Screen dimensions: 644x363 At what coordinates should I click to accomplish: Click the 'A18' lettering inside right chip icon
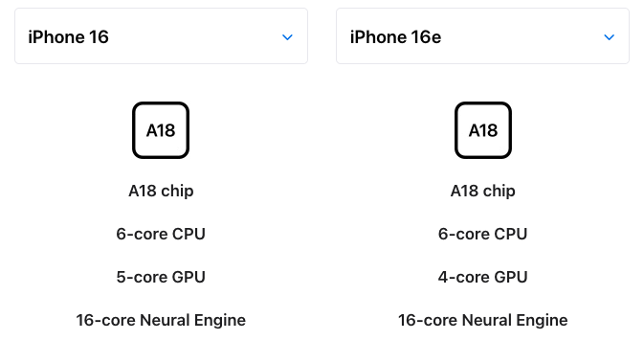483,130
